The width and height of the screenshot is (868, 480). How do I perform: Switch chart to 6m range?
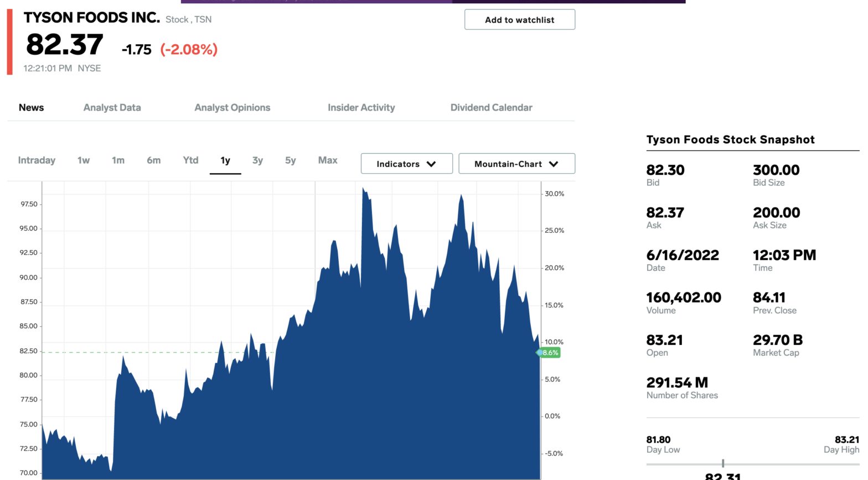[154, 160]
